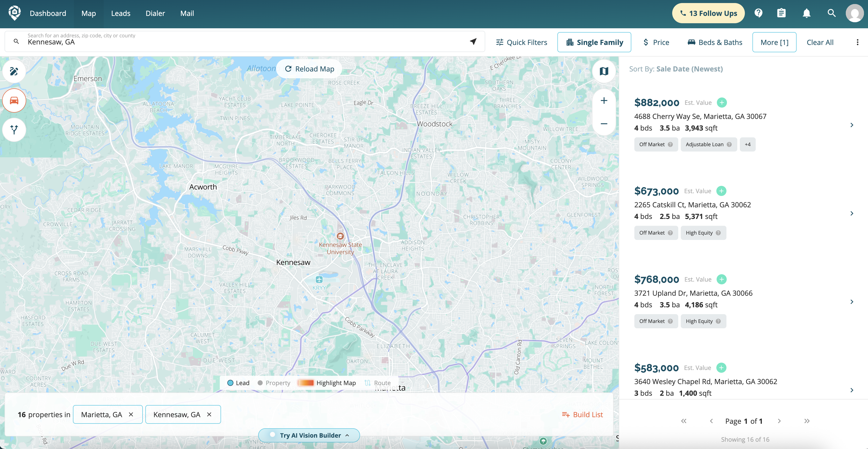This screenshot has width=868, height=449.
Task: Go to the next results page
Action: [779, 421]
